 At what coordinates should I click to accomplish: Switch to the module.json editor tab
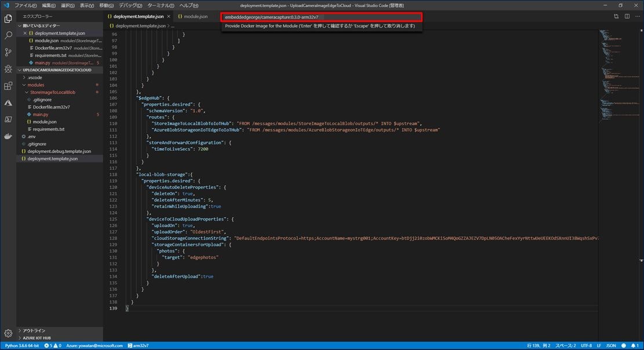coord(195,17)
